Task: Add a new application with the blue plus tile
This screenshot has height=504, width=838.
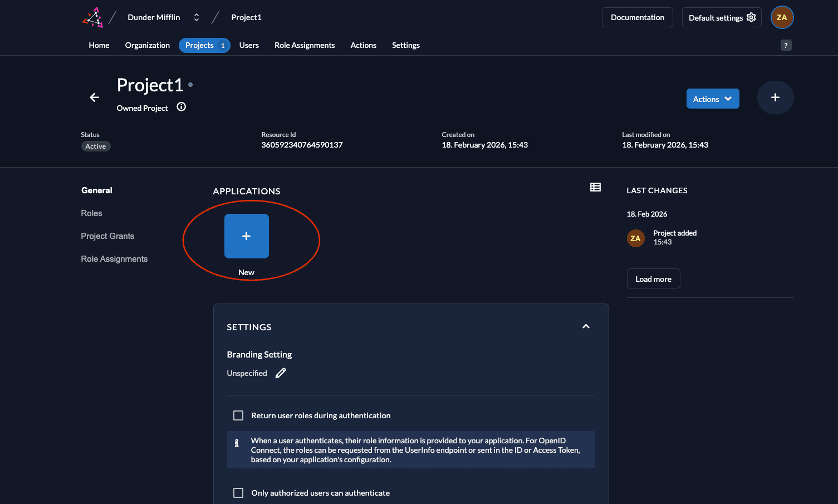Action: [246, 236]
